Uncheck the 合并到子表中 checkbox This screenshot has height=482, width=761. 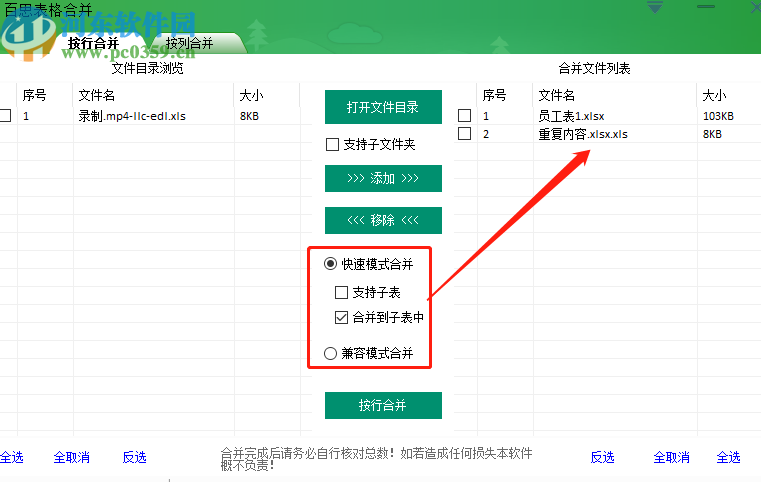click(342, 318)
